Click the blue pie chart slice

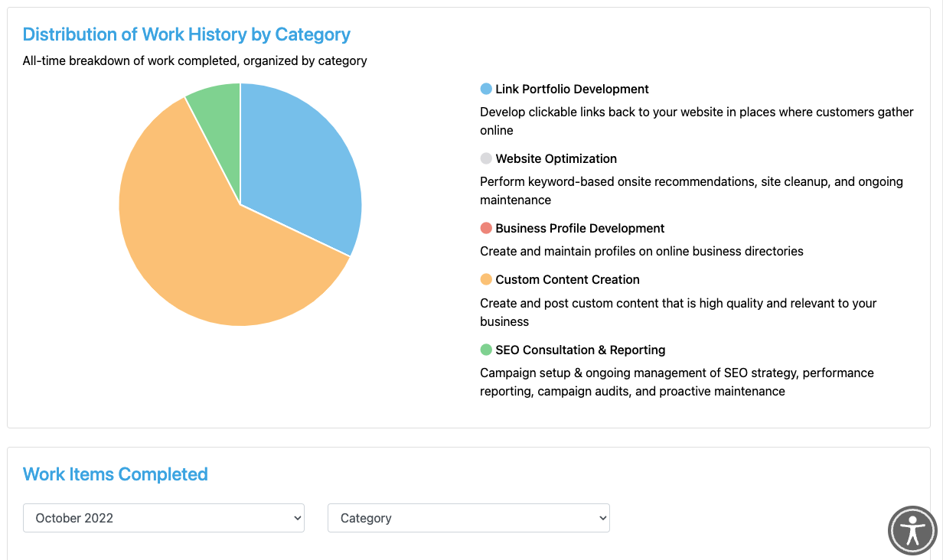tap(302, 168)
